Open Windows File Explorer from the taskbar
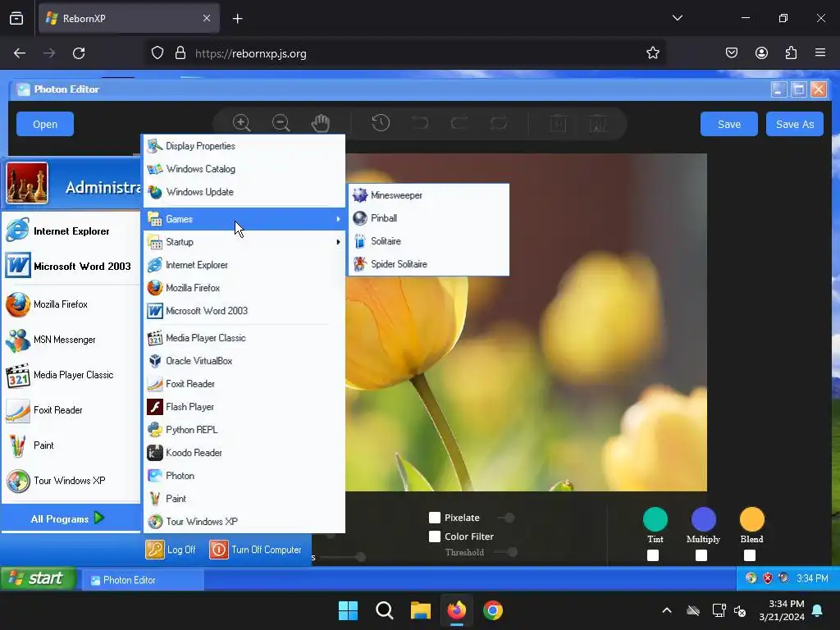 (x=421, y=610)
